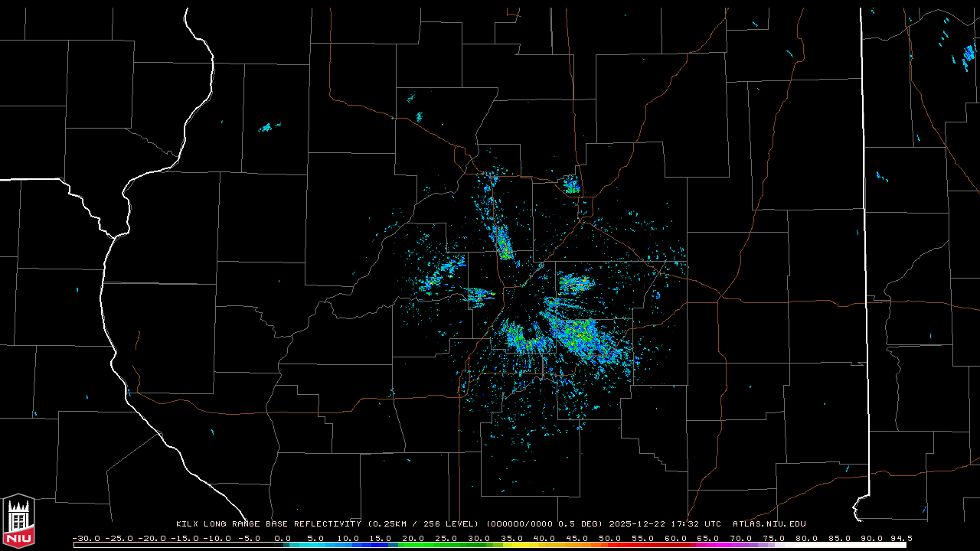Click the cyan segment of the color bar
This screenshot has height=551, width=980.
coord(322,545)
